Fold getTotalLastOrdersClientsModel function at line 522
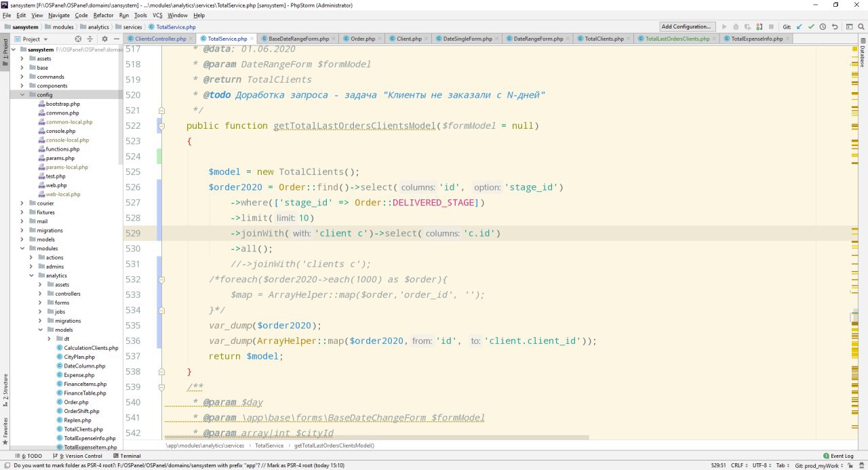The height and width of the screenshot is (470, 868). 161,126
